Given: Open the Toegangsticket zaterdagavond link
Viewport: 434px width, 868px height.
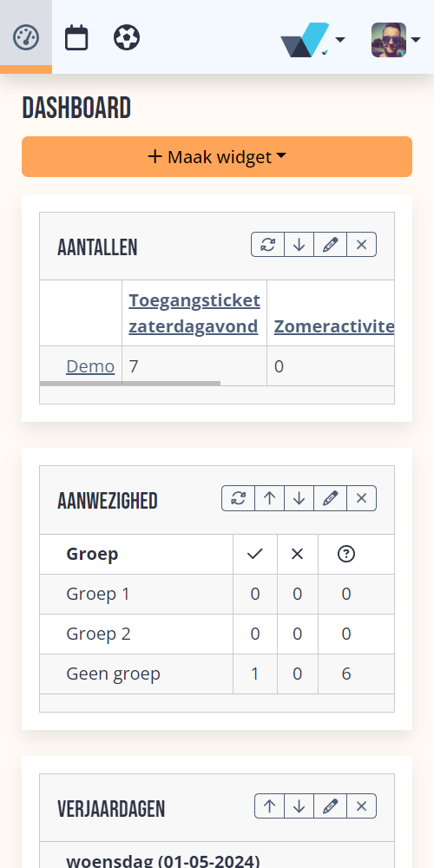Looking at the screenshot, I should tap(194, 313).
